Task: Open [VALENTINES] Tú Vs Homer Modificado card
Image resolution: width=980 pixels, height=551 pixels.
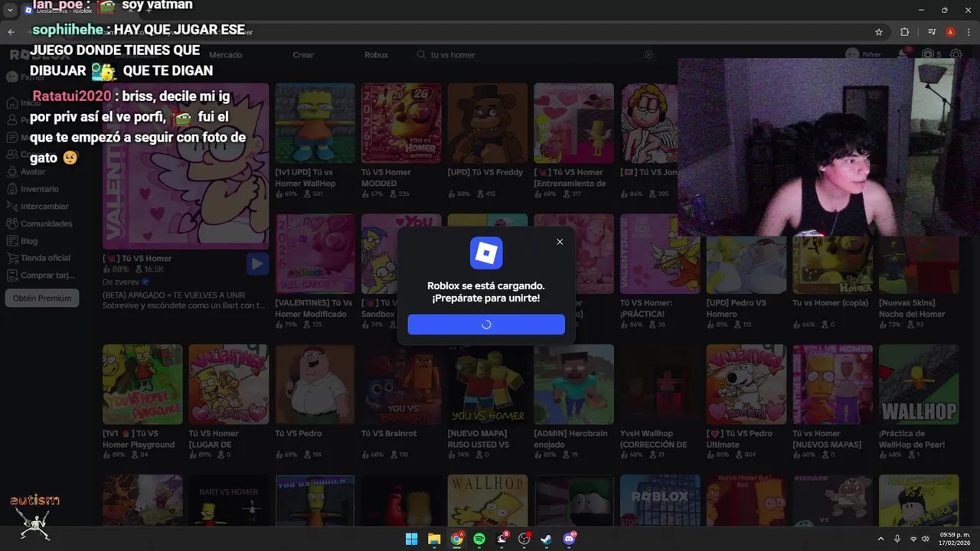Action: pyautogui.click(x=315, y=272)
